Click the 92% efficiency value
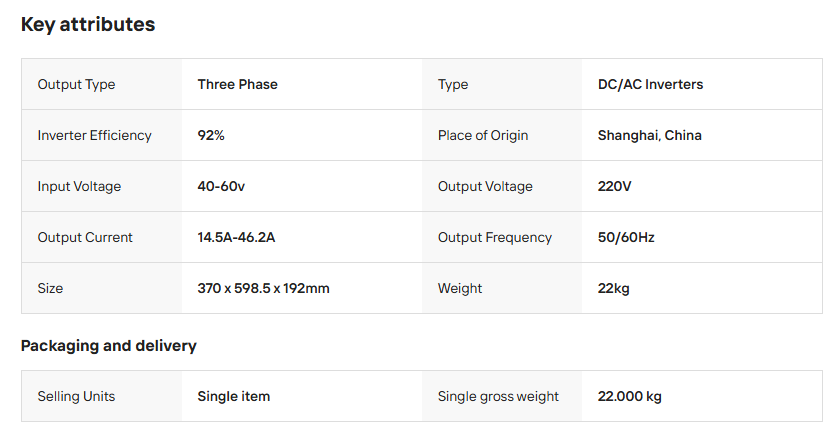This screenshot has width=839, height=441. coord(211,135)
